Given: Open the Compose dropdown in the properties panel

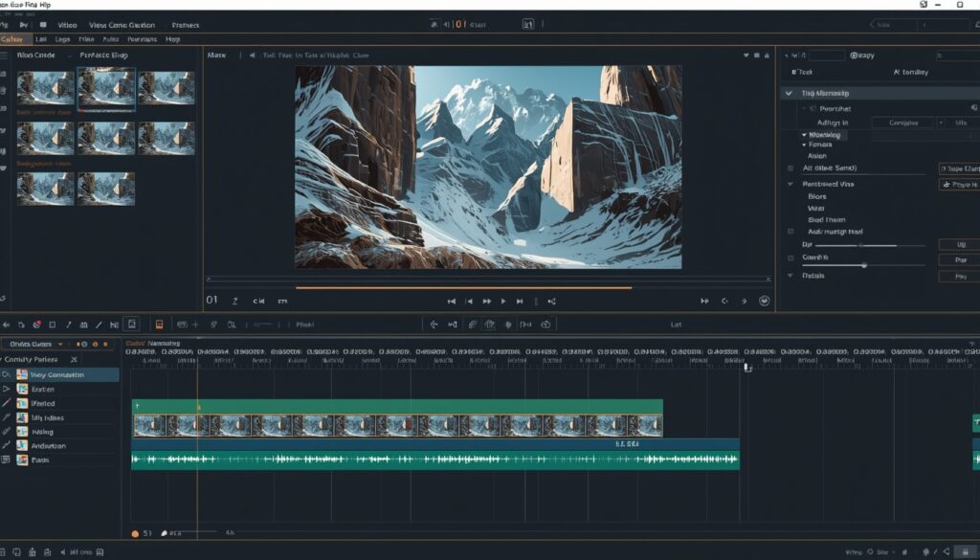Looking at the screenshot, I should pos(905,123).
